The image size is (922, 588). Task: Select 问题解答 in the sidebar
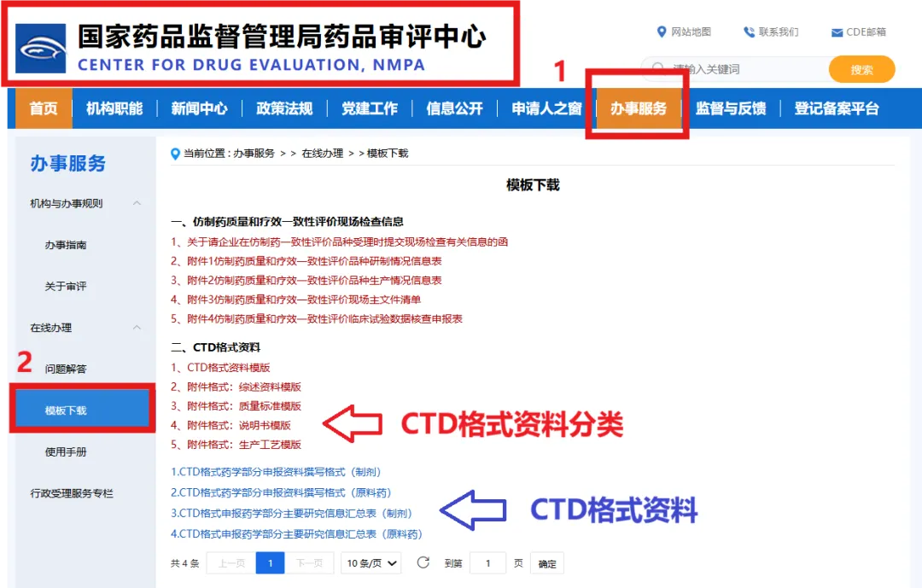66,369
